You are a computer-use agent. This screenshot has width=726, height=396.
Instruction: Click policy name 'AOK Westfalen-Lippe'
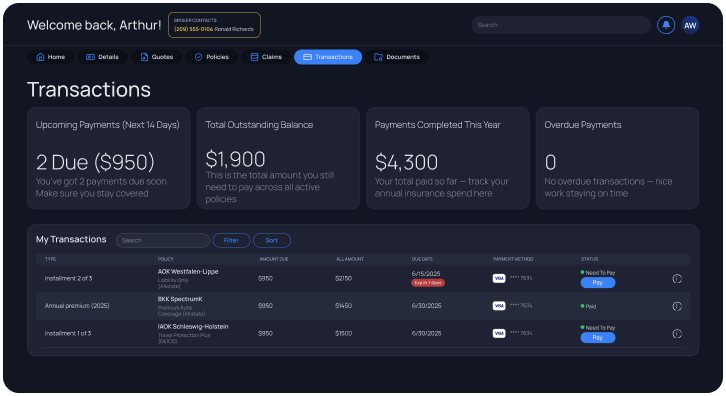tap(188, 272)
